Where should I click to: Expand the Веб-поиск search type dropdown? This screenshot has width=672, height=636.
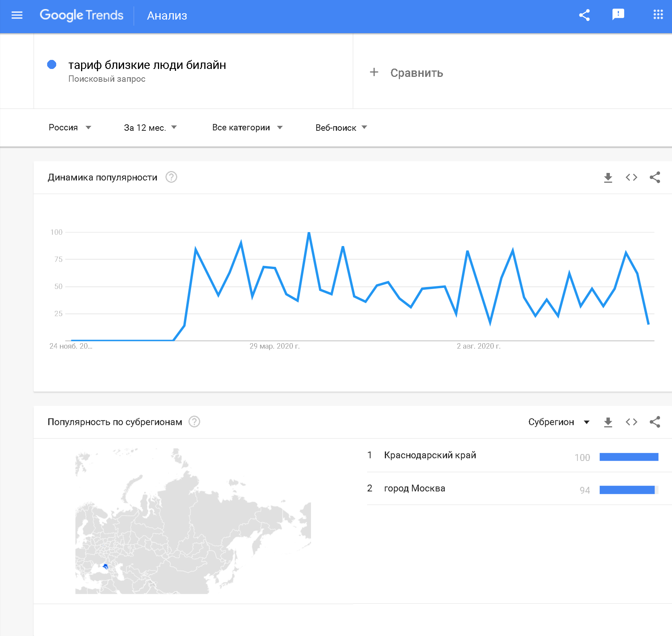point(341,128)
